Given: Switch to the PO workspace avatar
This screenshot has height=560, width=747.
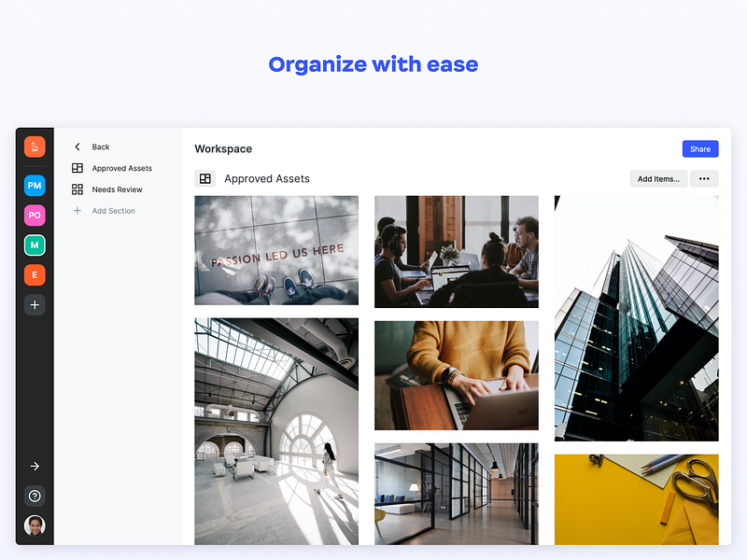Looking at the screenshot, I should (x=35, y=216).
